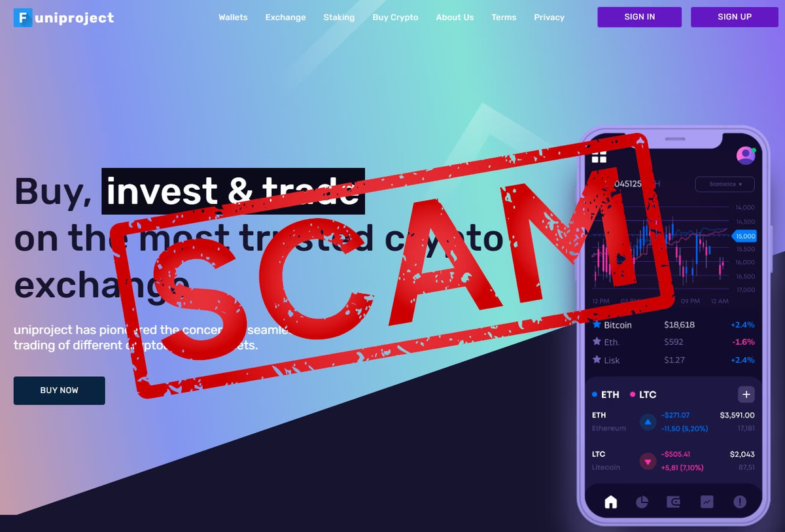Go to the Buy Crypto page
Screen dimensions: 785x532
(395, 18)
